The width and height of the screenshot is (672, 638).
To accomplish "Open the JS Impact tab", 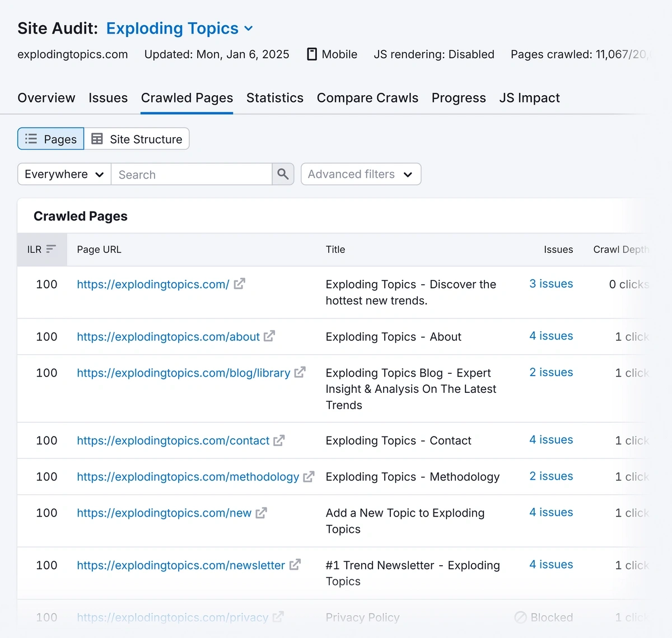I will point(529,98).
